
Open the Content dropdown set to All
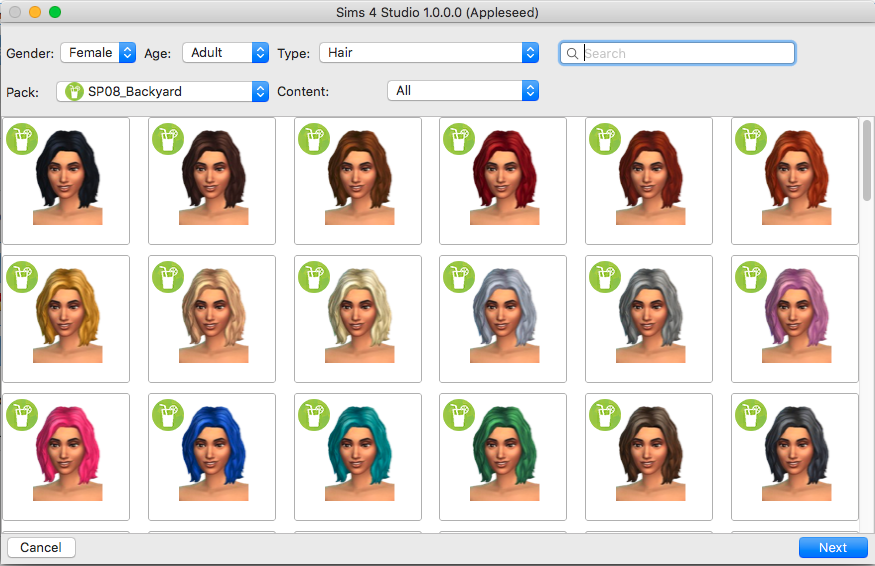(463, 91)
